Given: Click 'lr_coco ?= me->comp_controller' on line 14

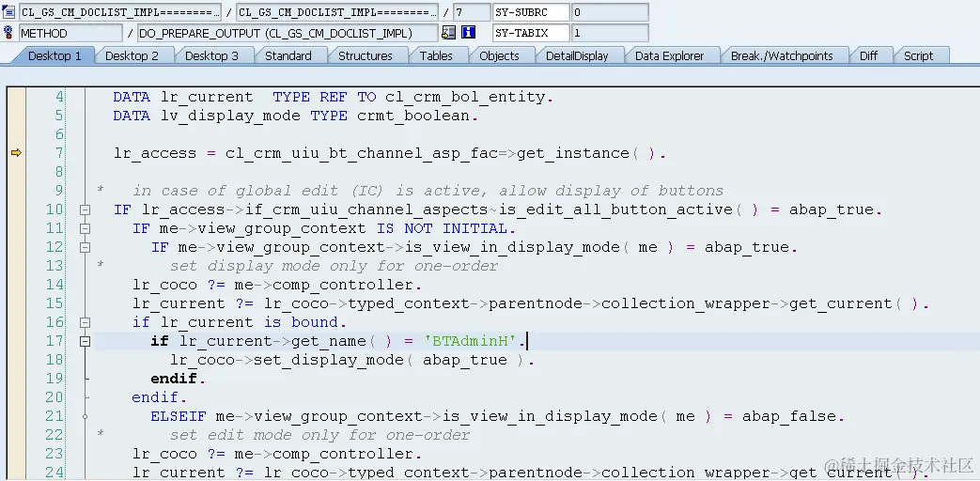Looking at the screenshot, I should pyautogui.click(x=273, y=285).
